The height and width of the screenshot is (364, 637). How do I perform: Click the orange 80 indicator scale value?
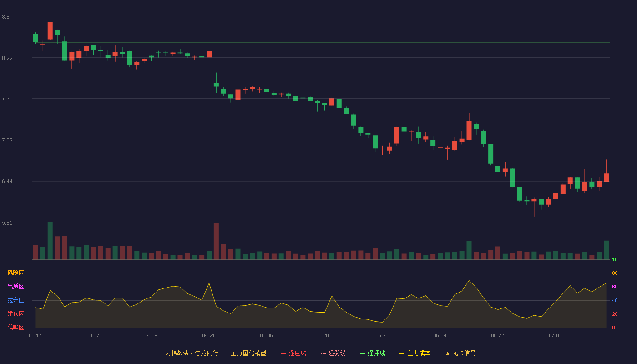click(x=615, y=273)
